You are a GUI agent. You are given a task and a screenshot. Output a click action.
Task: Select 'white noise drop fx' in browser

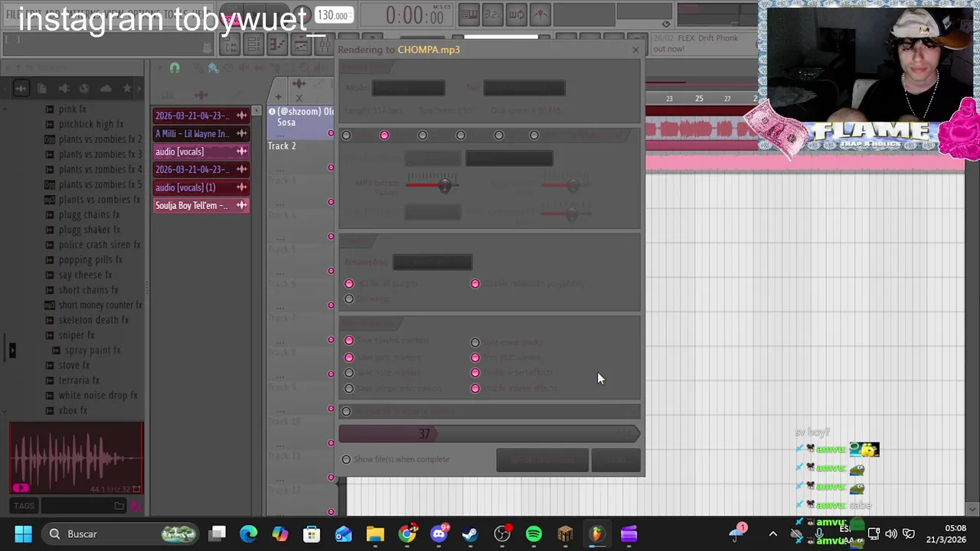tap(98, 396)
